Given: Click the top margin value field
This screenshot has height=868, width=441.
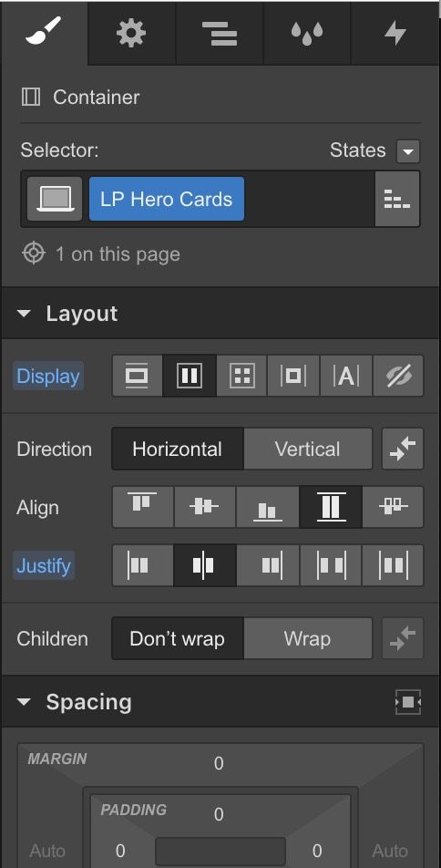Looking at the screenshot, I should coord(219,763).
